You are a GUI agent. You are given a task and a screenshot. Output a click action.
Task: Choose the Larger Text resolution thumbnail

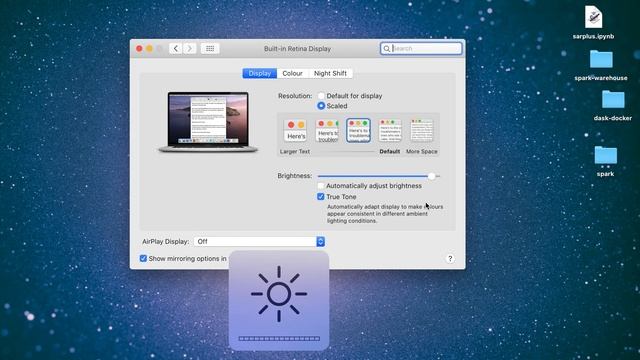[x=296, y=131]
